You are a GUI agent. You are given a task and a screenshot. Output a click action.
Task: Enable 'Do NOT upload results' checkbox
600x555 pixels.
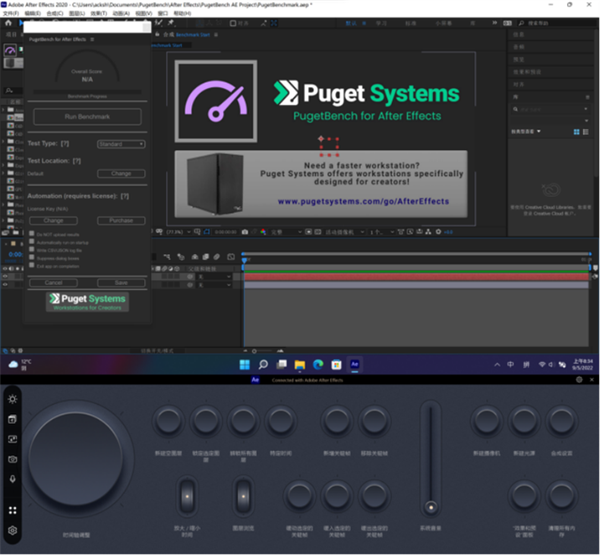click(x=30, y=233)
